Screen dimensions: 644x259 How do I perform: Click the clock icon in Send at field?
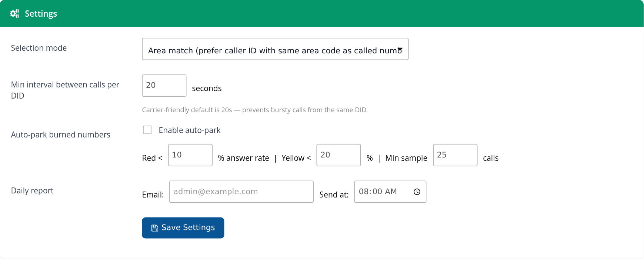[x=417, y=192]
